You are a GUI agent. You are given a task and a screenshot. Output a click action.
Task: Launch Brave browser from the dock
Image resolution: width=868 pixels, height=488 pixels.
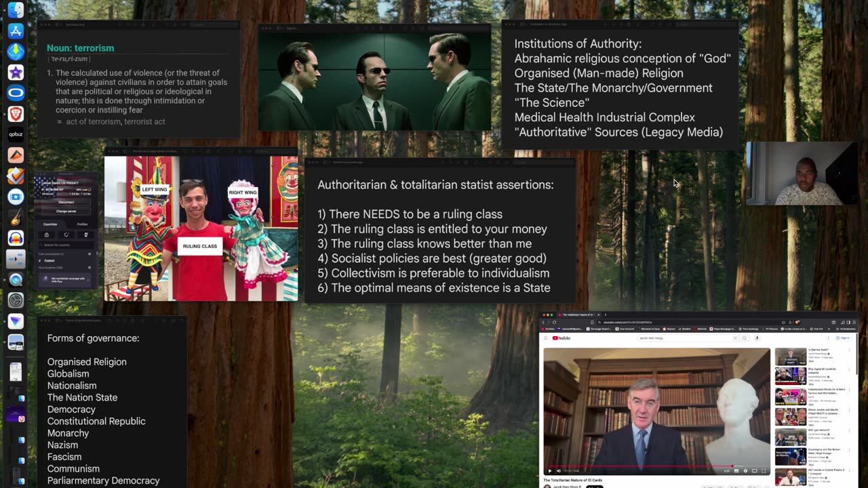point(15,113)
